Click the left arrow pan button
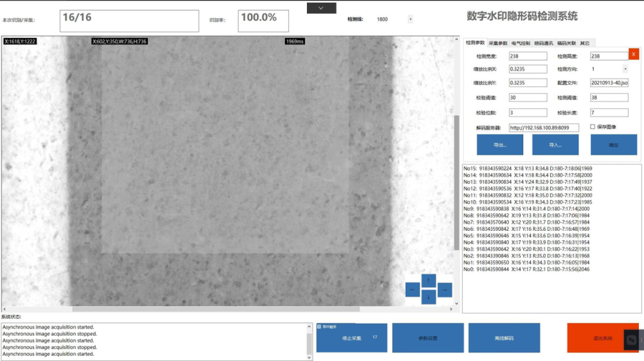Screen dimensions: 644x361 tap(413, 289)
